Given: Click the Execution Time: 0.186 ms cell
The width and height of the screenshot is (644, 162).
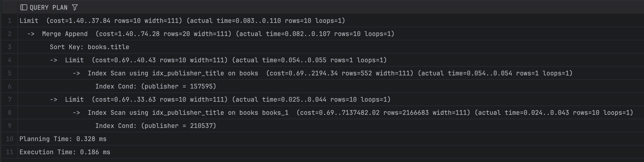Looking at the screenshot, I should [x=65, y=152].
